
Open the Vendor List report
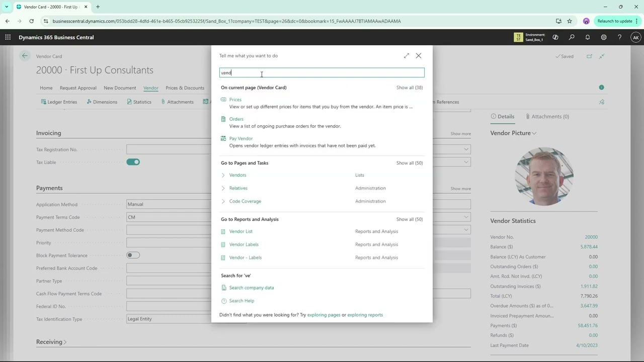(241, 231)
